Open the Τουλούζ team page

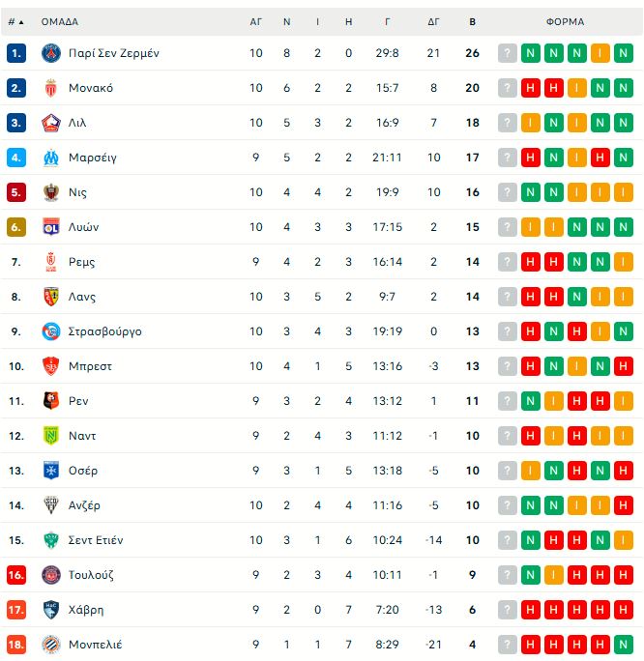[92, 575]
